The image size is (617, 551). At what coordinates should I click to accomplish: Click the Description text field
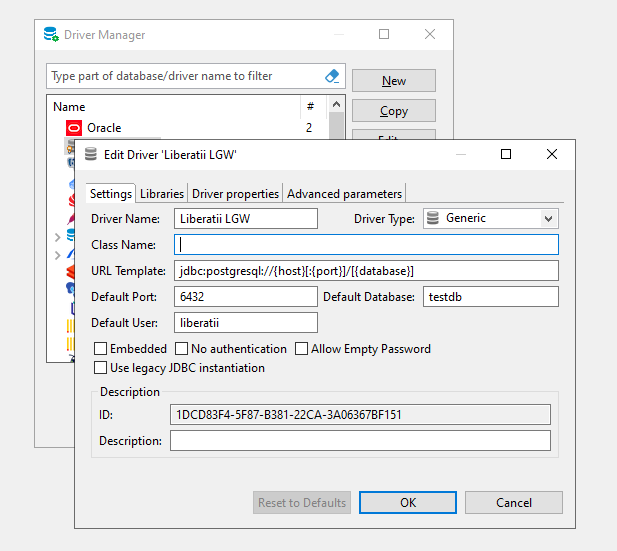tap(360, 440)
